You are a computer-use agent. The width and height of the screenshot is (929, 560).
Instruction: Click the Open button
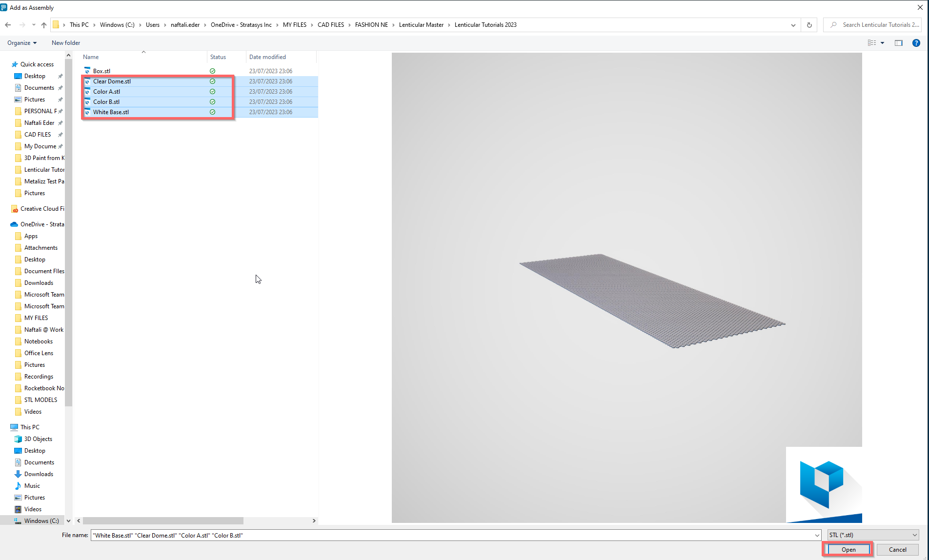[x=848, y=550]
